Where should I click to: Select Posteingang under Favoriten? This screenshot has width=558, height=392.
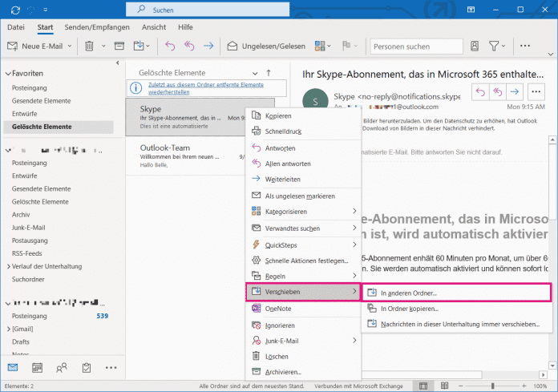pyautogui.click(x=29, y=88)
